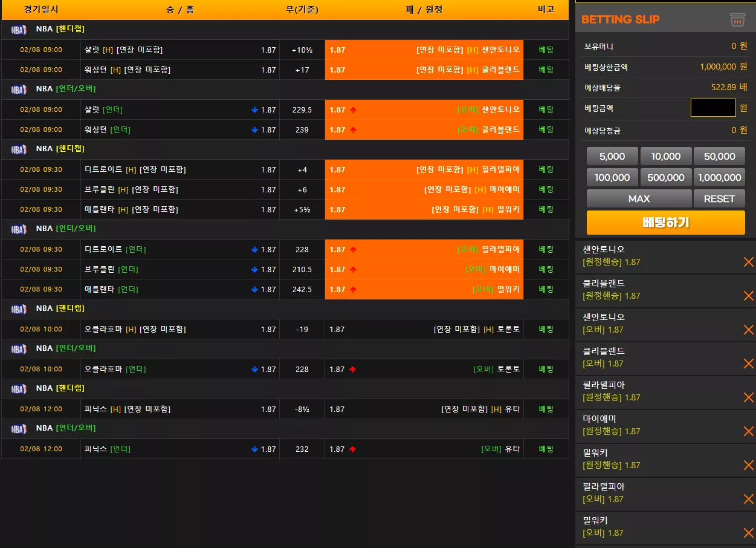
Task: Click X beside 밀워키 [원정핸승] entry
Action: pos(748,465)
